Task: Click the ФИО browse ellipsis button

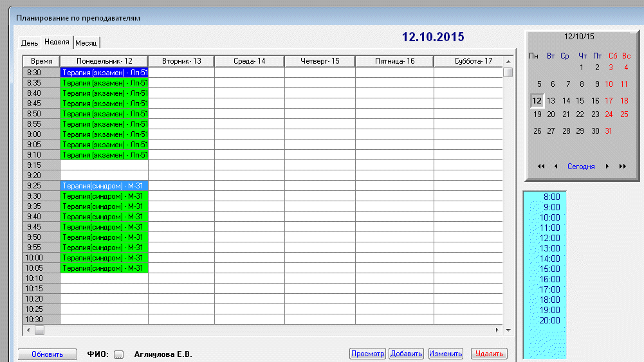Action: tap(119, 354)
